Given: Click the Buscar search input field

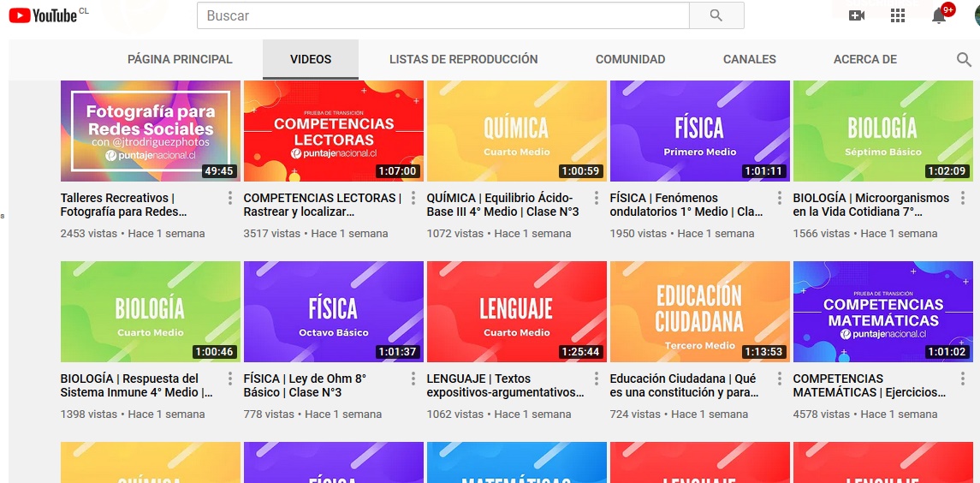Looking at the screenshot, I should [442, 15].
